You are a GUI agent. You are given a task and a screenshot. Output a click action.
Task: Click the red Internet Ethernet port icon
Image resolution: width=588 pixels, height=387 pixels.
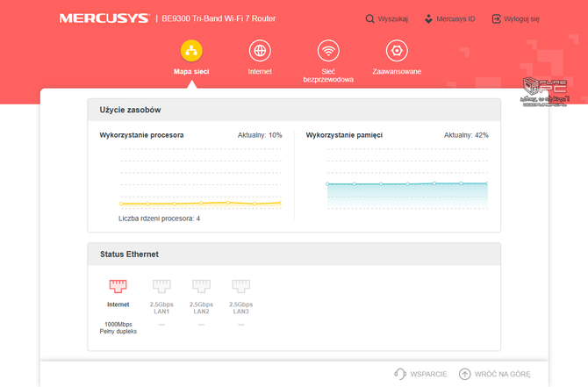(118, 286)
